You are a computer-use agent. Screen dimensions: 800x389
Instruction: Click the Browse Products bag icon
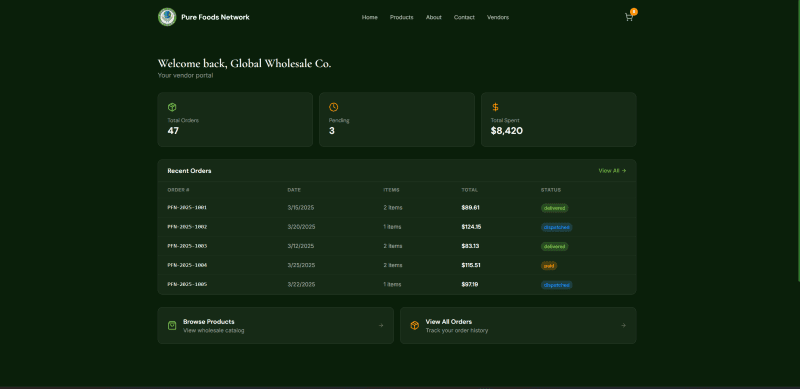point(172,326)
